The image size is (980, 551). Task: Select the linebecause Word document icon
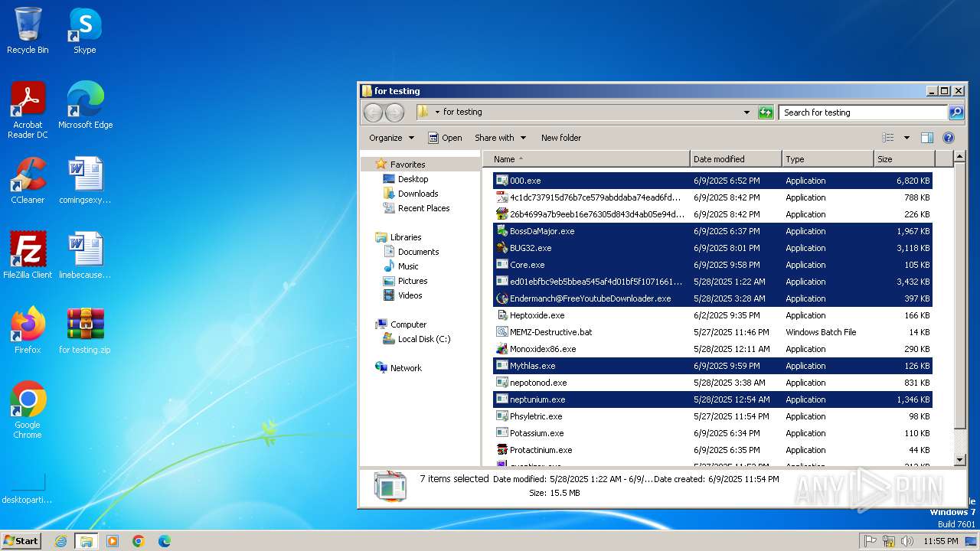coord(85,255)
